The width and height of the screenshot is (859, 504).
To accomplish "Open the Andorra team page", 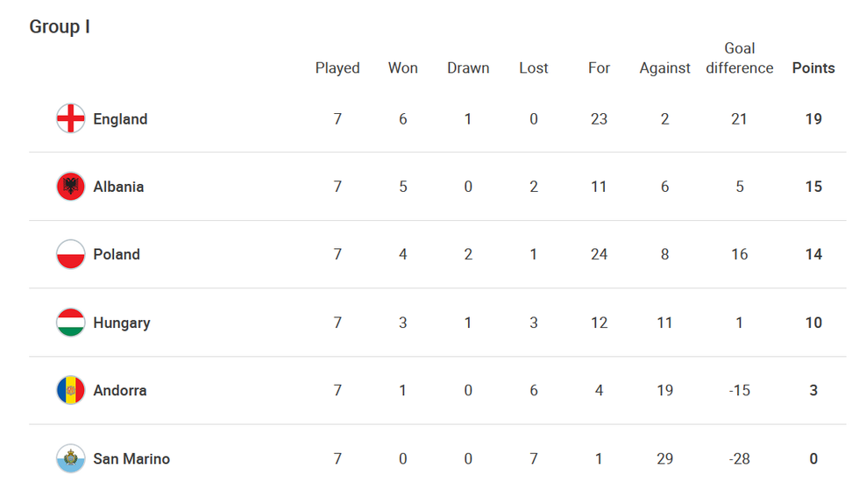I will (120, 390).
